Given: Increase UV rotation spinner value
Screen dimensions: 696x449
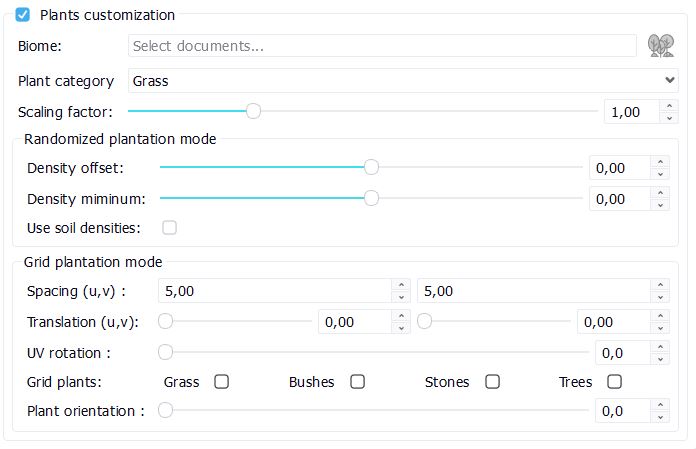Looking at the screenshot, I should click(x=660, y=347).
